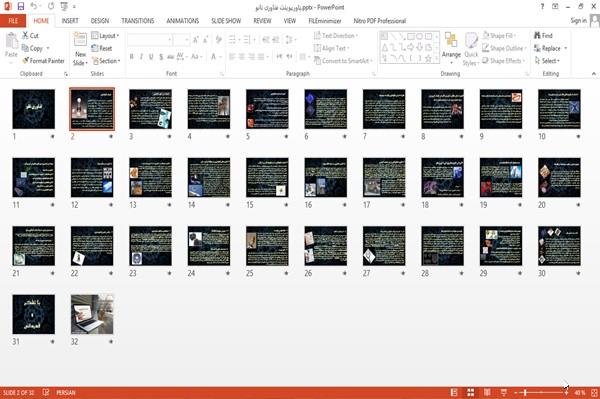Click the Save icon in quick access toolbar
This screenshot has height=399, width=600.
tap(21, 6)
